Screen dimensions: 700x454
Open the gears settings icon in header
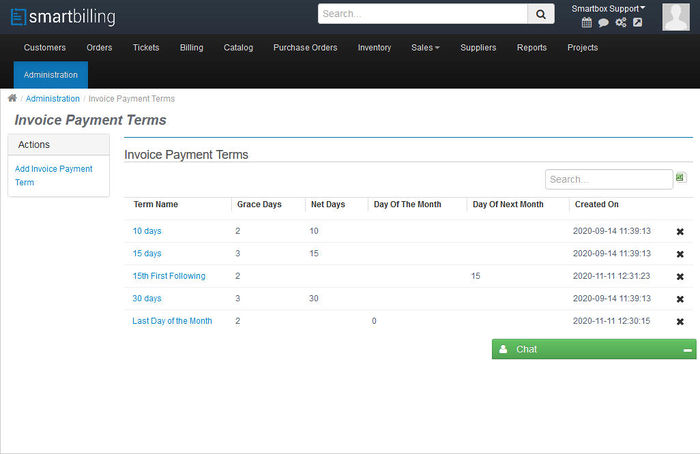[621, 22]
